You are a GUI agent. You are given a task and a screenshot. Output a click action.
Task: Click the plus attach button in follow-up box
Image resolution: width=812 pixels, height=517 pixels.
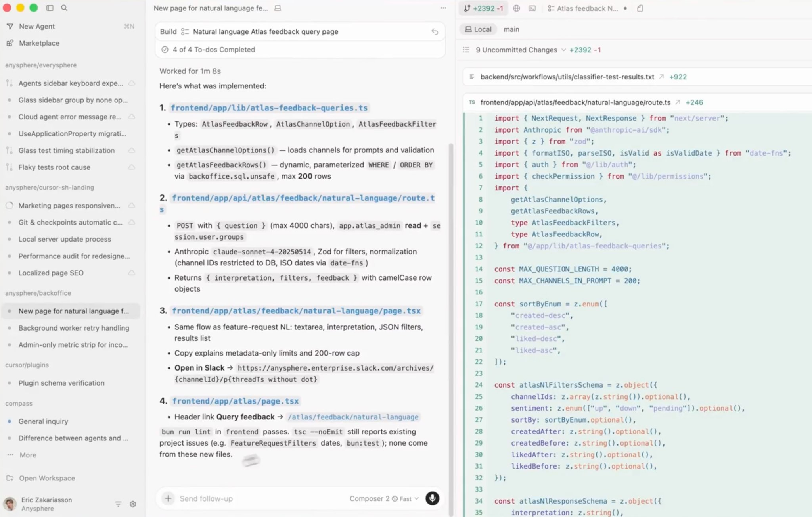click(168, 498)
